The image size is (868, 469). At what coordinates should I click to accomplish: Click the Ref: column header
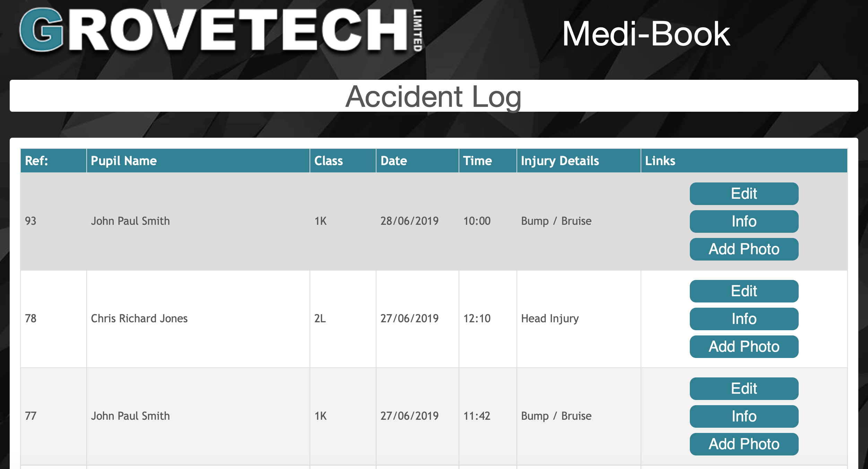point(53,161)
